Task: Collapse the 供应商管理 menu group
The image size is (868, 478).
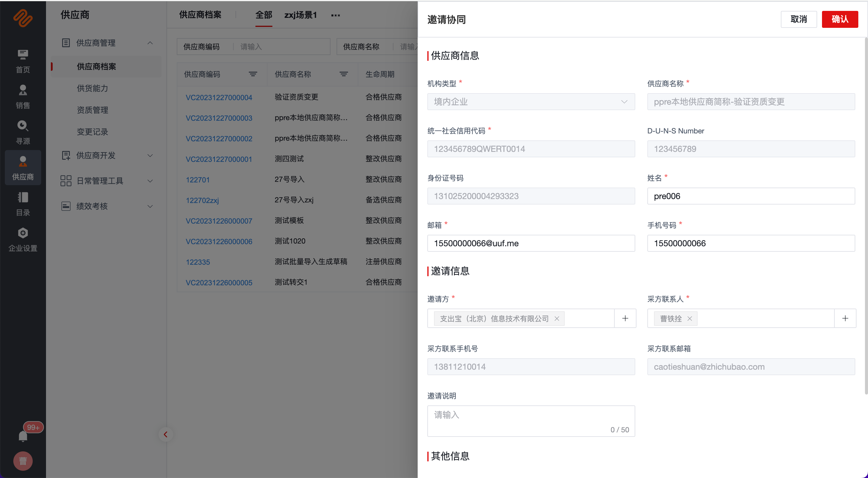Action: click(150, 43)
